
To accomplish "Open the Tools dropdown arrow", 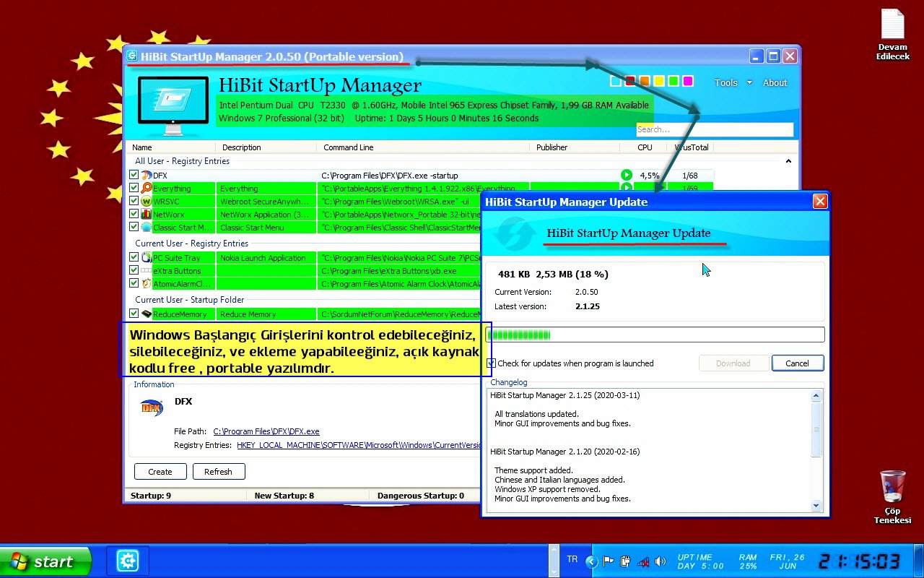I will point(749,83).
